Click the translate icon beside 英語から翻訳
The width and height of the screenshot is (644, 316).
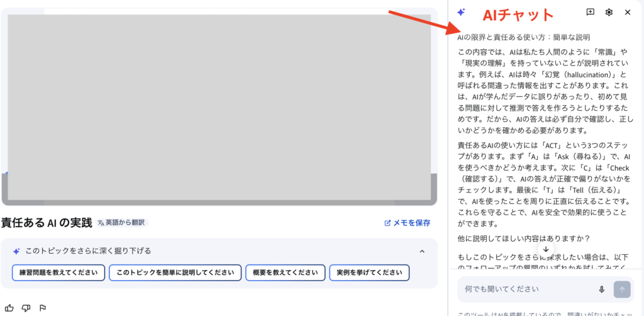(101, 223)
